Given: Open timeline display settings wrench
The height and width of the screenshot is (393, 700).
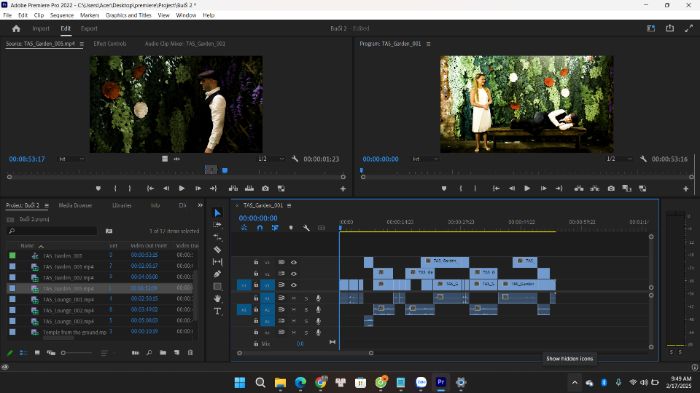Looking at the screenshot, I should (x=306, y=228).
